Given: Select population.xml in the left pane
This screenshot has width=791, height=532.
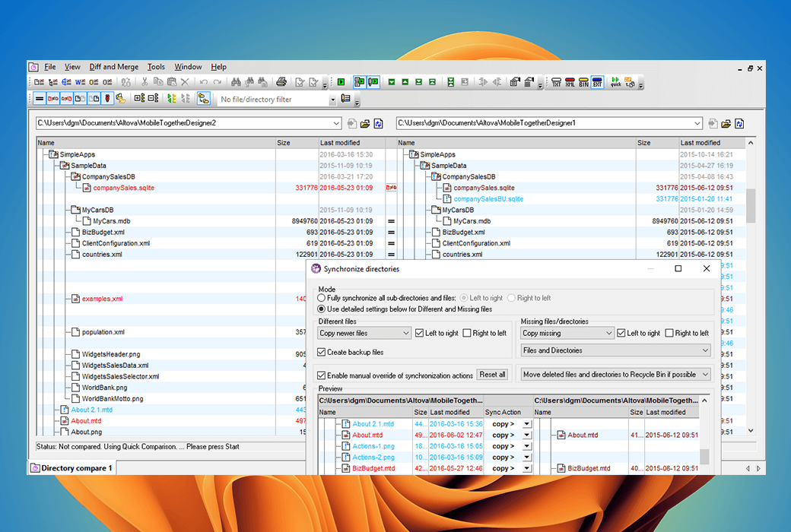Looking at the screenshot, I should coord(103,332).
